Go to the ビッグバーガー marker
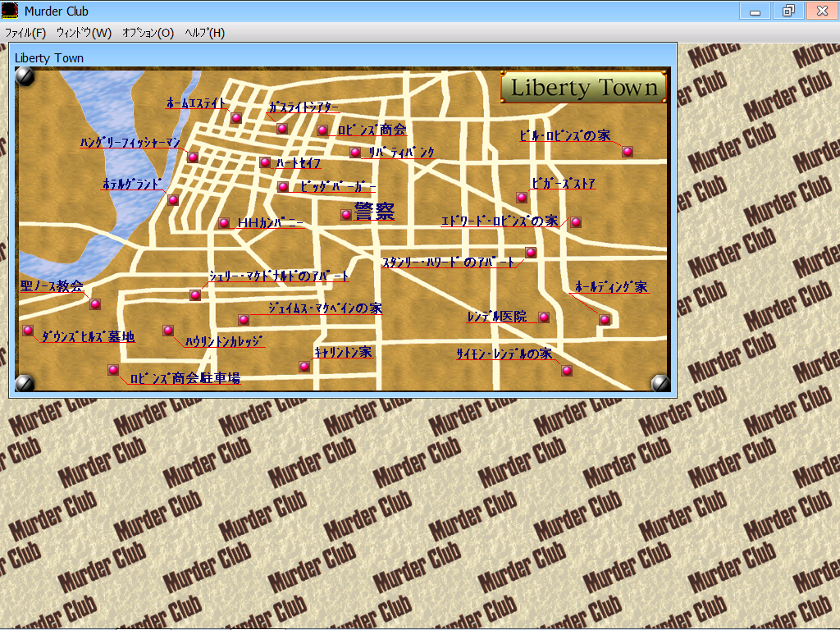The image size is (840, 630). click(x=283, y=187)
